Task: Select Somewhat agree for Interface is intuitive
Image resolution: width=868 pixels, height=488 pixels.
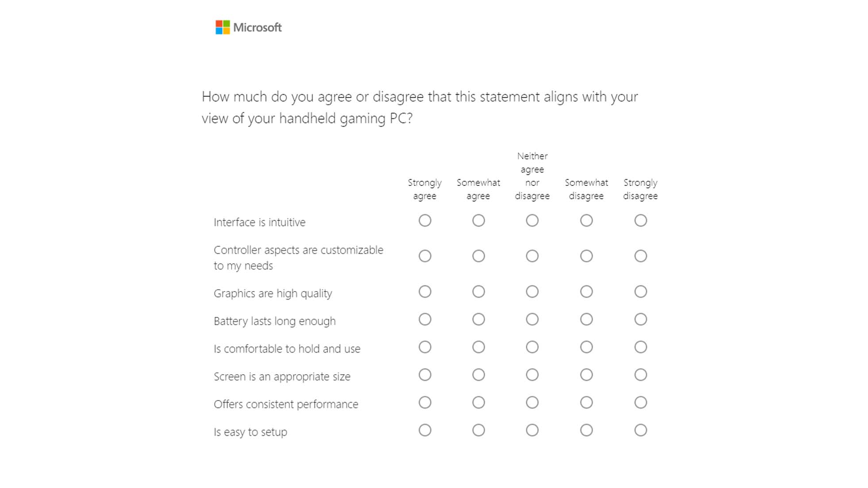Action: click(478, 220)
